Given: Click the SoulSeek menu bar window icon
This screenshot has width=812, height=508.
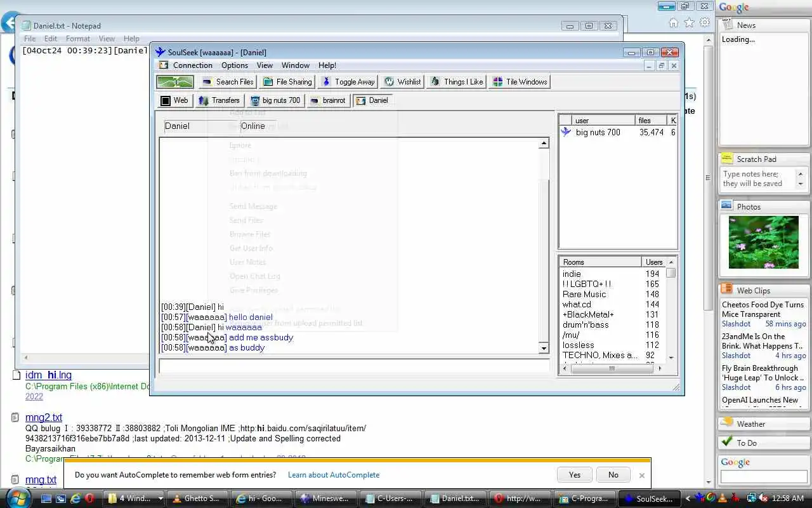Looking at the screenshot, I should 164,65.
